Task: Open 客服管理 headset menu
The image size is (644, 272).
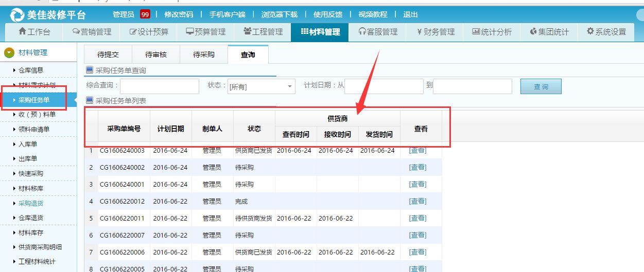Action: [x=378, y=32]
